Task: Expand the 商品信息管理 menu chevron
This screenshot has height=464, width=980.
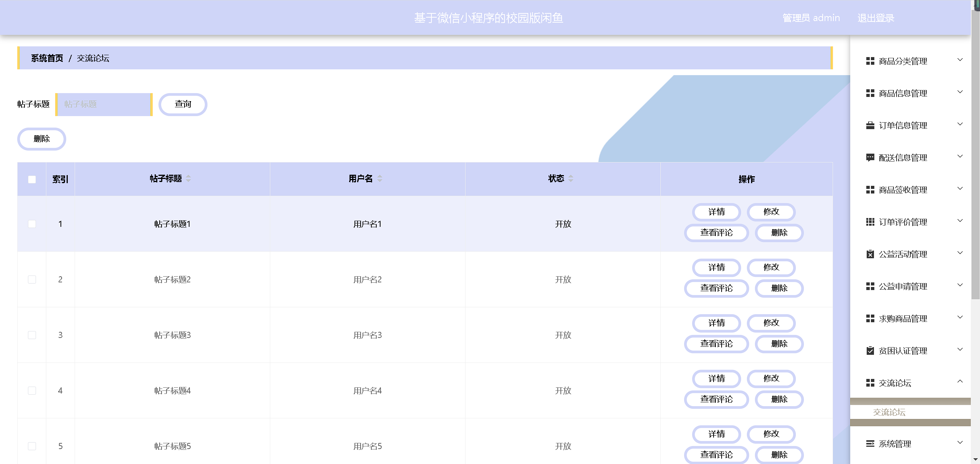Action: [960, 92]
